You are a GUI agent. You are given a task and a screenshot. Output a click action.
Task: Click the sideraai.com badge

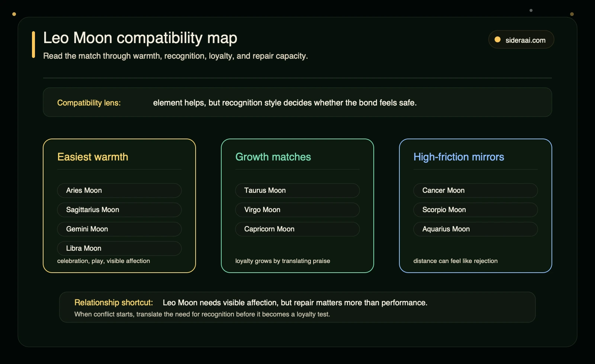coord(521,39)
